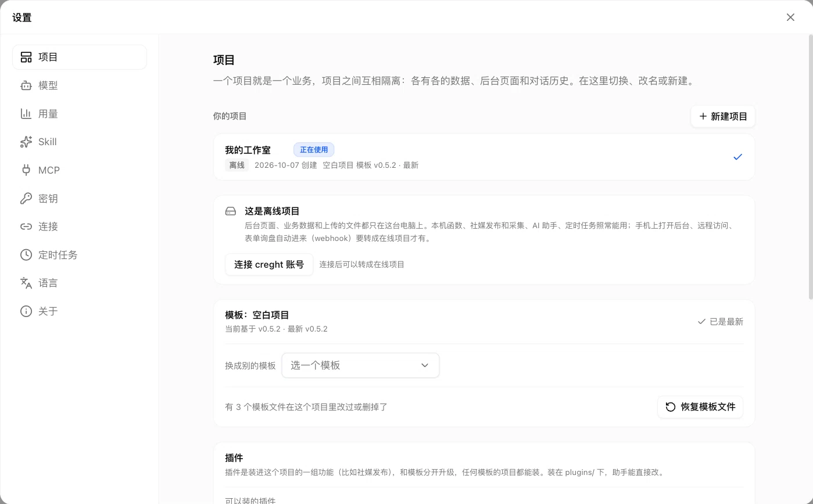Select 定时任务 in the sidebar
813x504 pixels.
(x=80, y=255)
